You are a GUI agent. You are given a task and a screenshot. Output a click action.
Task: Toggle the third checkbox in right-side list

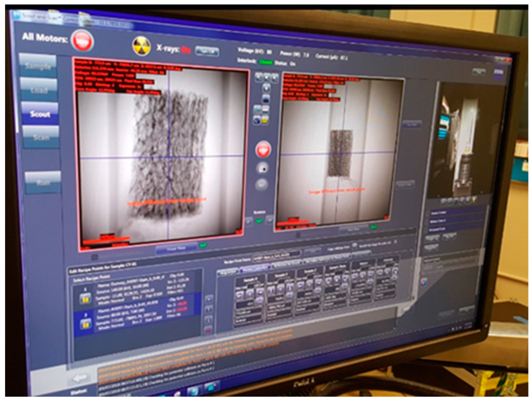click(x=427, y=230)
